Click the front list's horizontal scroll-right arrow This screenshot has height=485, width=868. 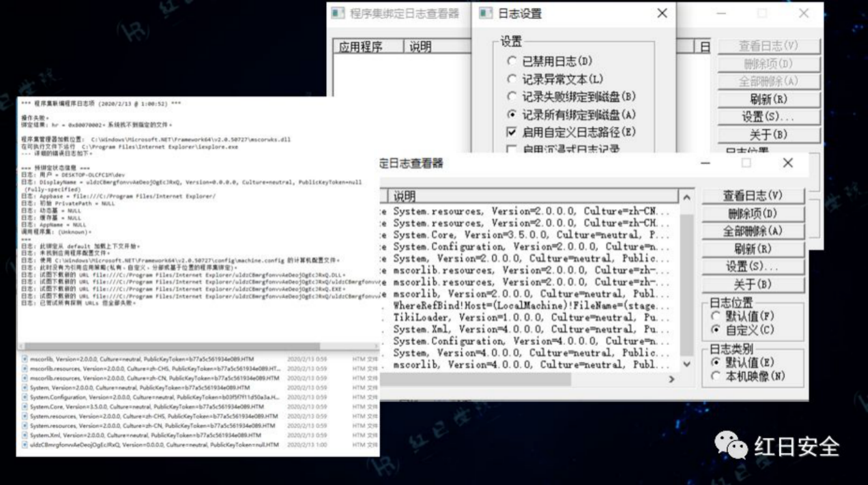671,379
